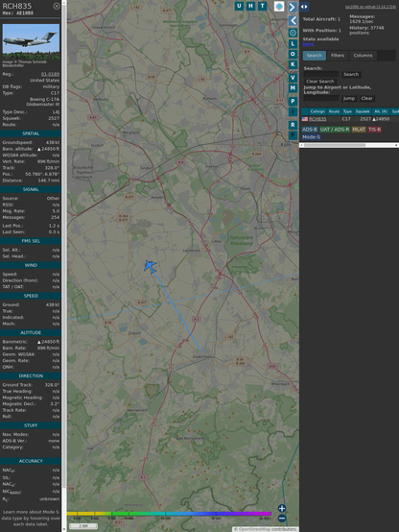Screen dimensions: 399x532
Task: Collapse sidebar with left chevron button
Action: pos(293,21)
